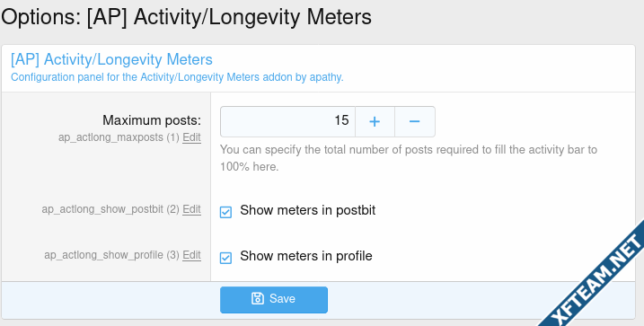Save the options with the Save button
The width and height of the screenshot is (644, 326).
pyautogui.click(x=274, y=300)
